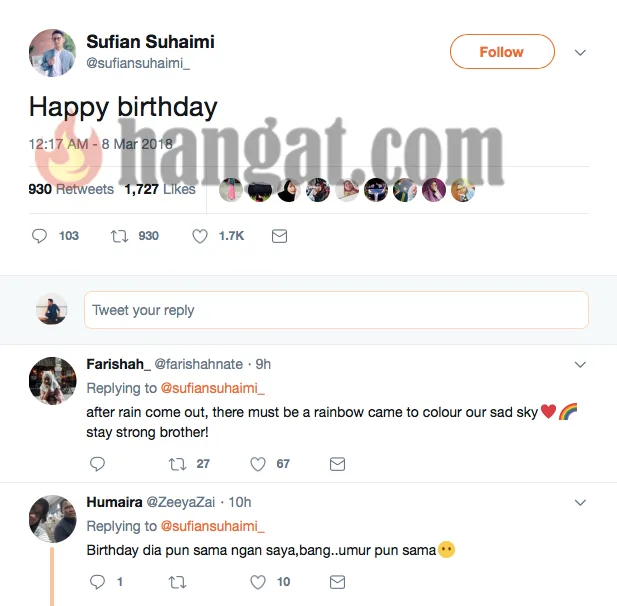Expand options chevron on Farishah_'s reply
This screenshot has height=606, width=617.
[x=580, y=365]
